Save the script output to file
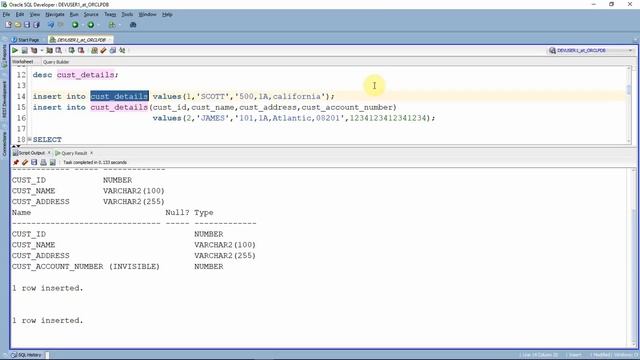Viewport: 640px width, 360px height. pos(34,162)
